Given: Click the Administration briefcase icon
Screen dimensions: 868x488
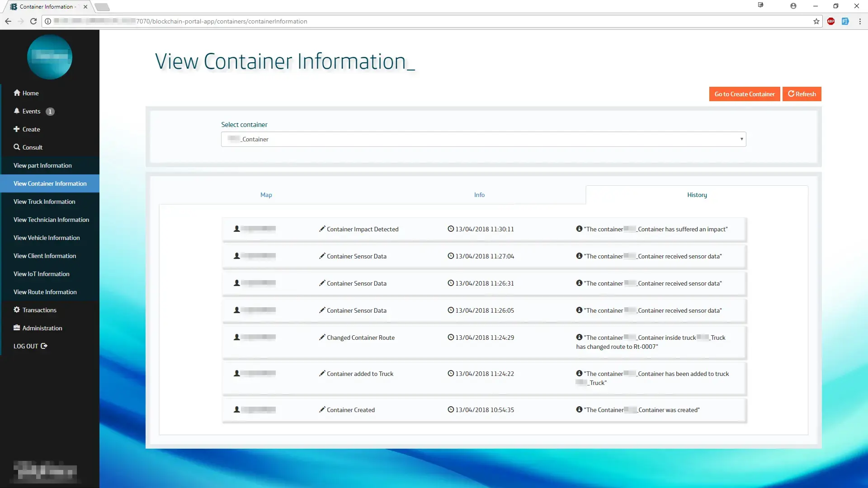Looking at the screenshot, I should (17, 328).
